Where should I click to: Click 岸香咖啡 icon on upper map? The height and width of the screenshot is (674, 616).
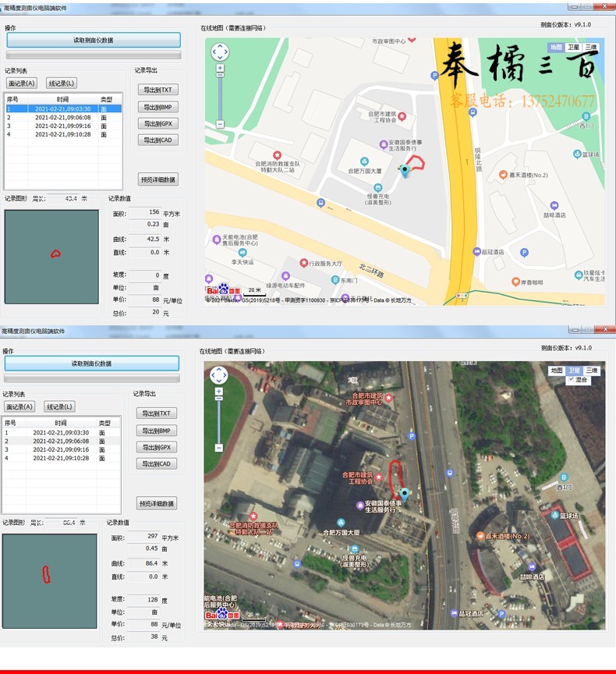516,282
